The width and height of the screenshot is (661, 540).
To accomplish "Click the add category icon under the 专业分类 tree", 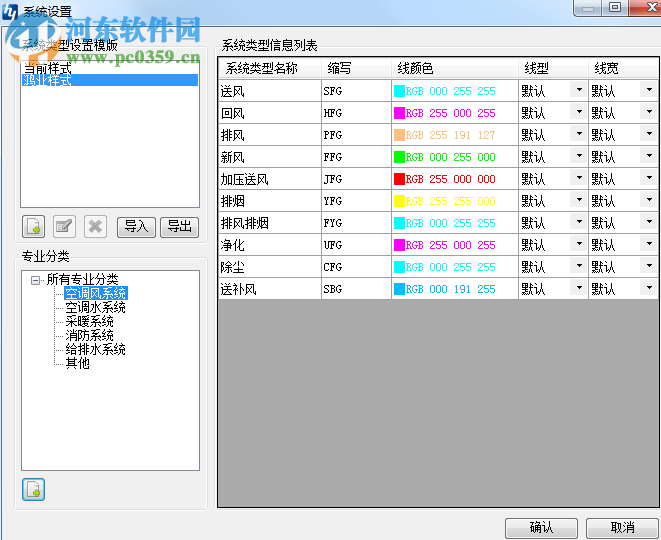I will point(33,490).
